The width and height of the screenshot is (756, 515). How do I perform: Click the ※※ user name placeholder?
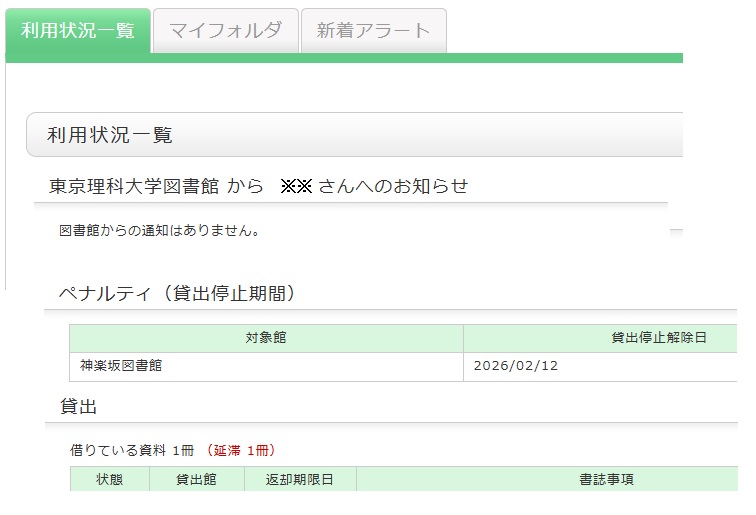click(297, 186)
